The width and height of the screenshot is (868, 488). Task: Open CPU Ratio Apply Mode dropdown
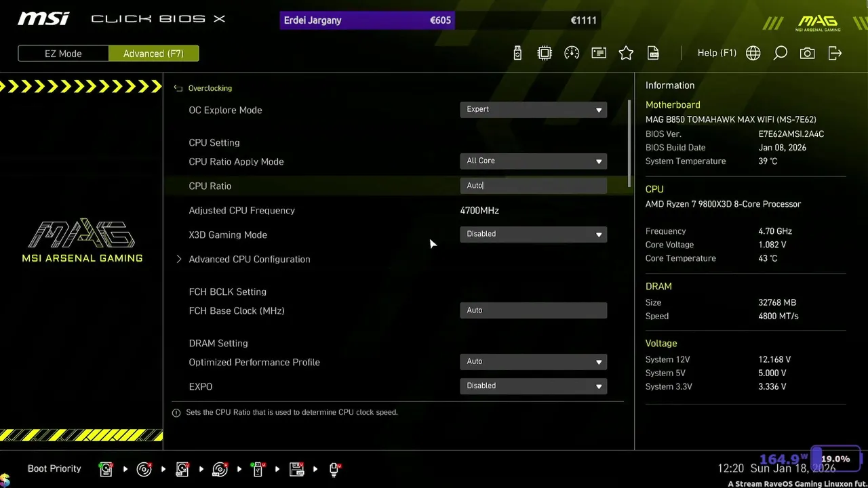click(533, 161)
